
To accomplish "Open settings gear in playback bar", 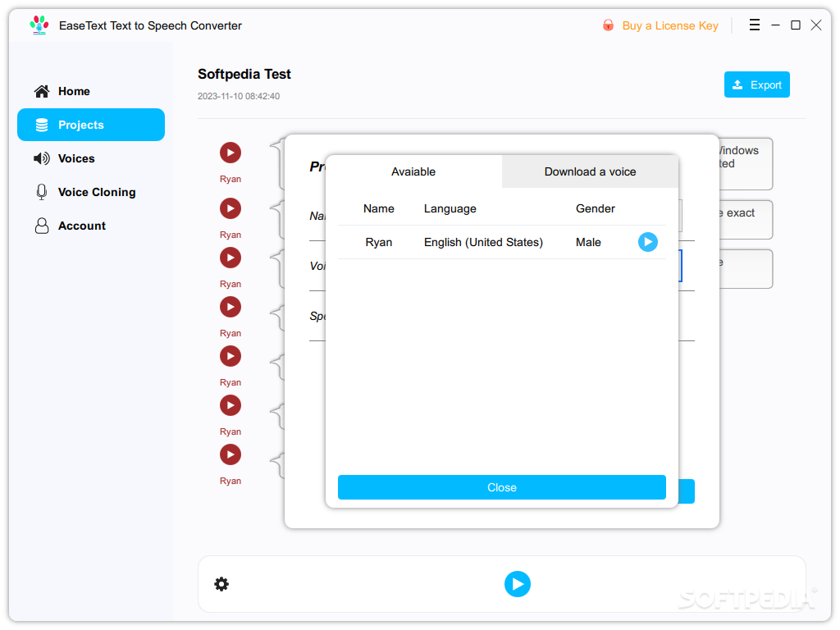I will click(x=221, y=584).
